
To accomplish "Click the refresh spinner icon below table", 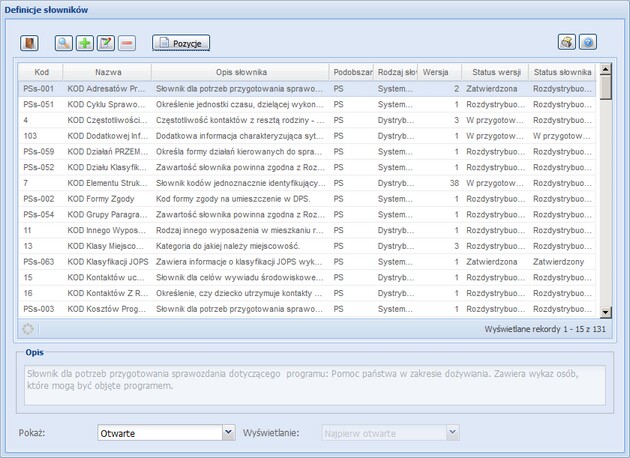I will pyautogui.click(x=28, y=328).
